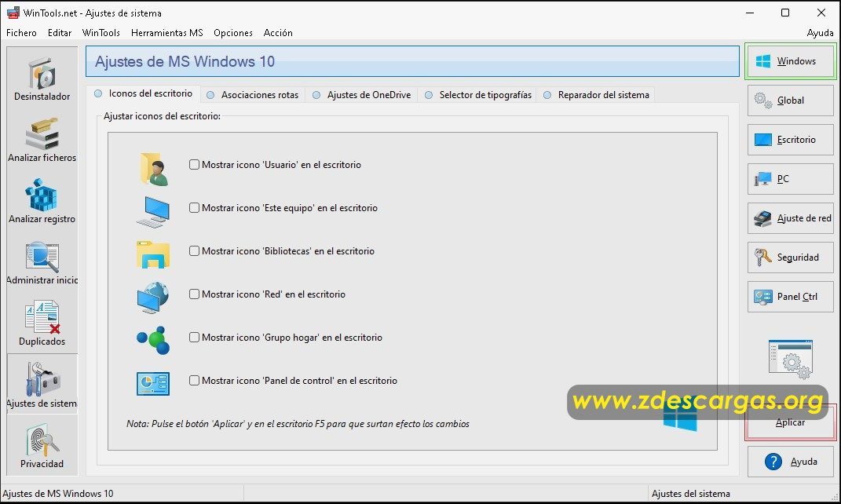841x504 pixels.
Task: Open the WinTools menu
Action: [x=101, y=33]
